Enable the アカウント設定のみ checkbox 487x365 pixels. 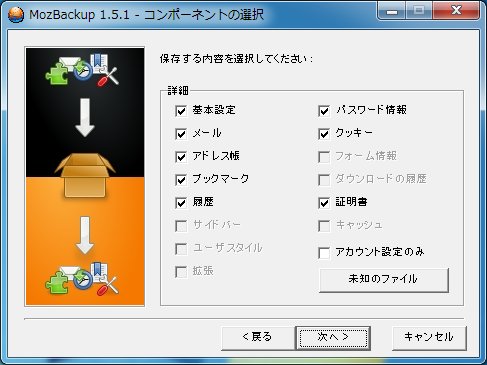point(324,253)
